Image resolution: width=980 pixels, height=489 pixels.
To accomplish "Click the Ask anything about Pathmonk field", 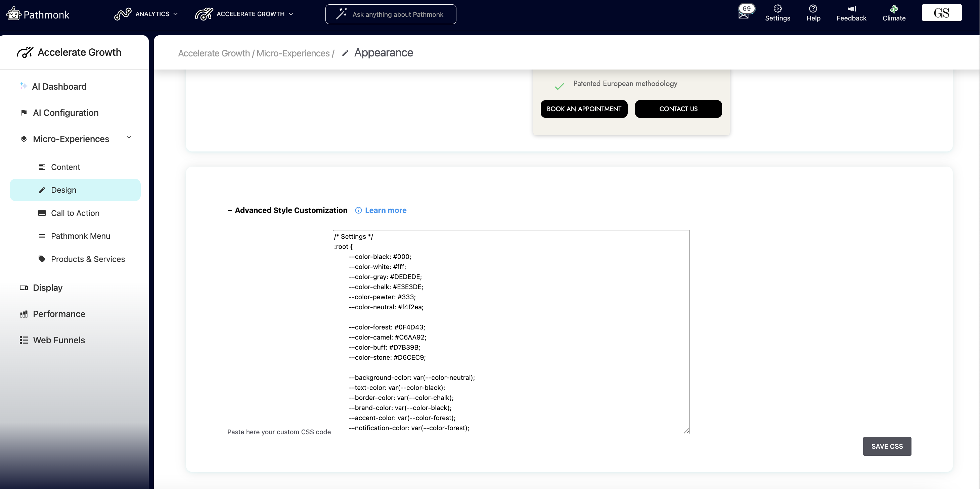I will tap(397, 14).
